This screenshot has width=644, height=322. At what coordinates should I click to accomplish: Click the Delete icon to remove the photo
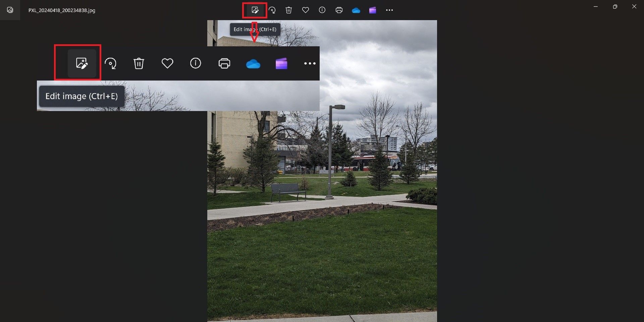pyautogui.click(x=288, y=10)
